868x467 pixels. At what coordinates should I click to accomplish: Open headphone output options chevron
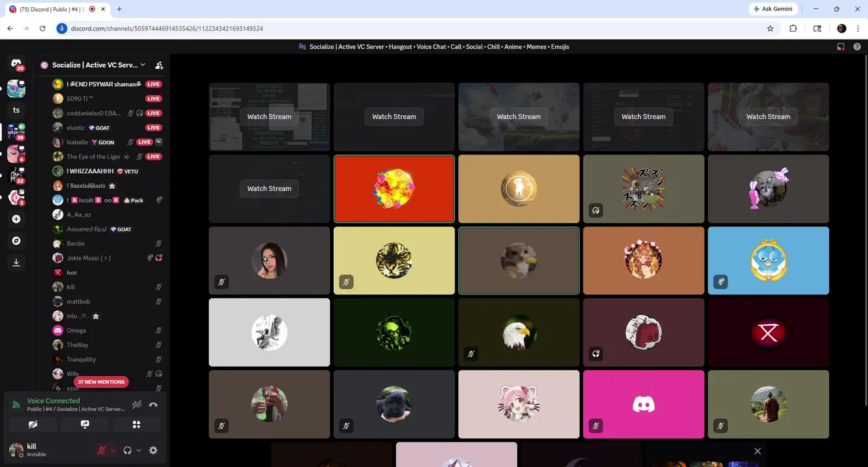click(139, 450)
